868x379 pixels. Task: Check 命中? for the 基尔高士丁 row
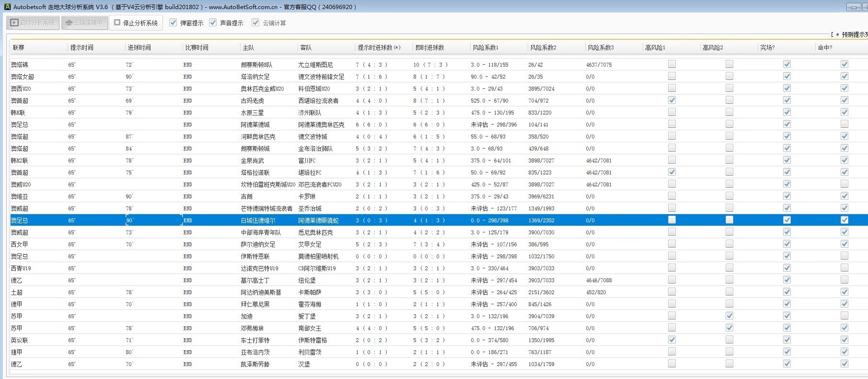(x=845, y=280)
